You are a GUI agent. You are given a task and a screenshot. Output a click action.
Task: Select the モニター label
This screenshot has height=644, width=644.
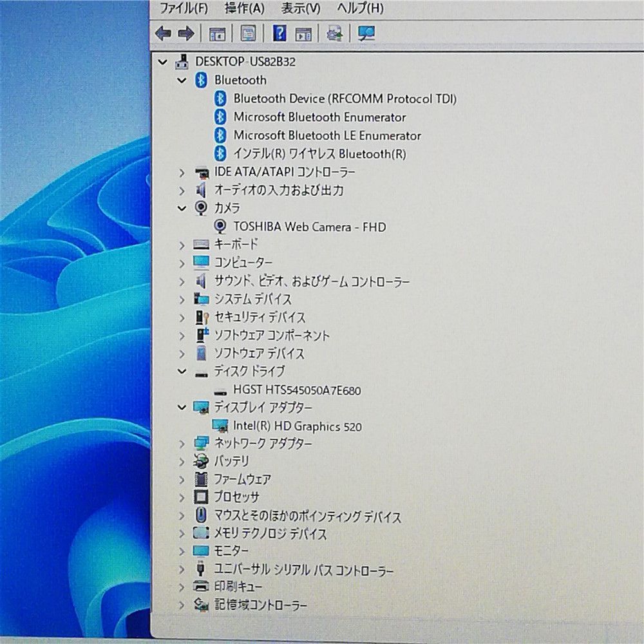231,551
